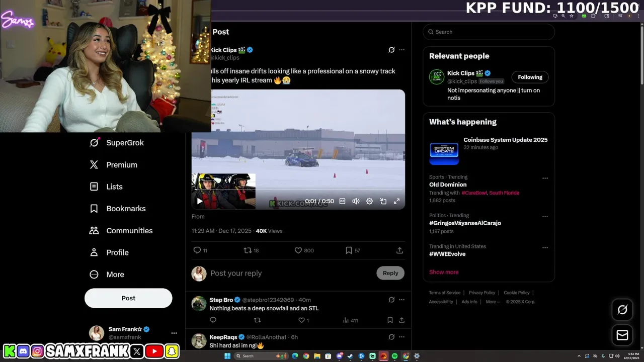
Task: Expand the More menu in sidebar
Action: point(107,275)
